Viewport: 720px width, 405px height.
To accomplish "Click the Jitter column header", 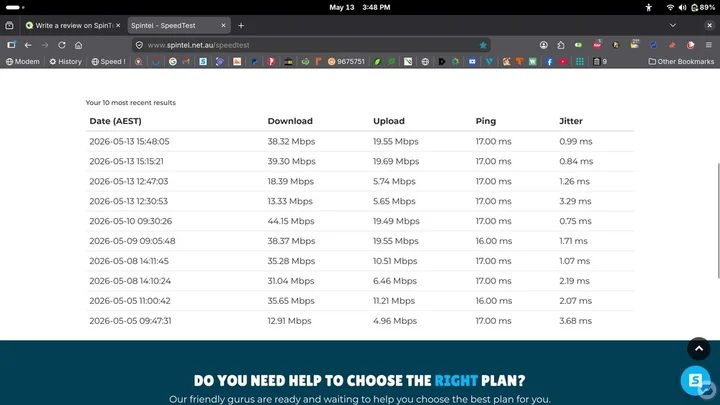I will coord(571,121).
